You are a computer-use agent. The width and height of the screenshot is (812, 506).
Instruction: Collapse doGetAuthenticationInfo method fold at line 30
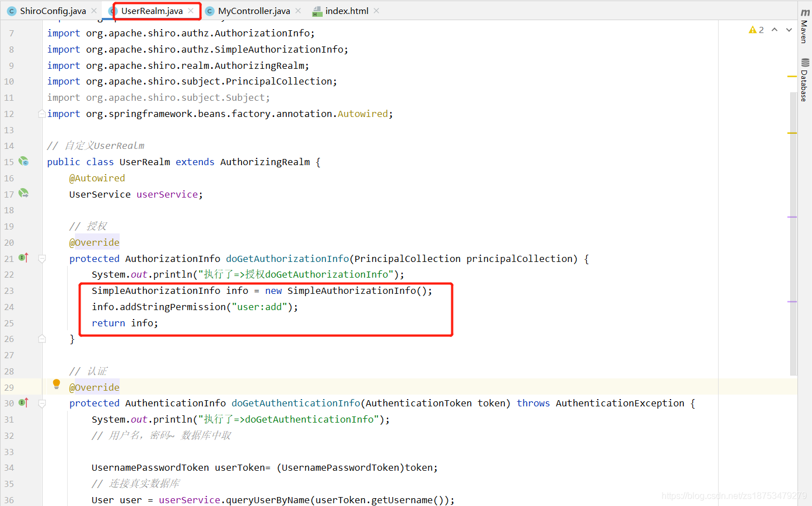42,403
